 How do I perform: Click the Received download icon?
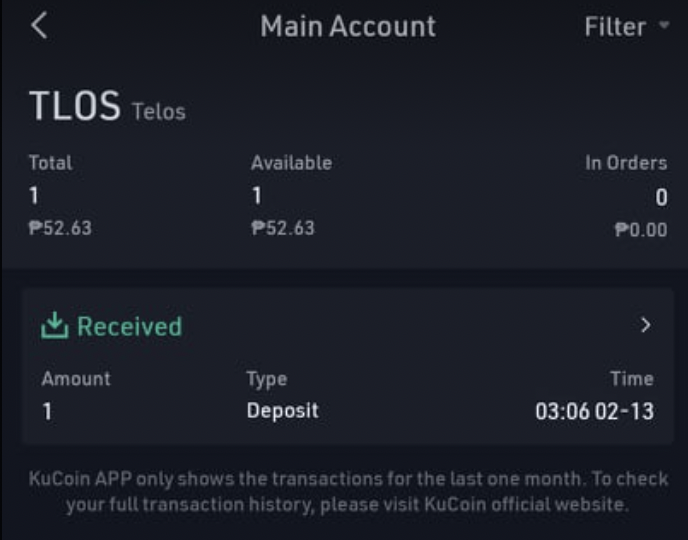pos(54,325)
